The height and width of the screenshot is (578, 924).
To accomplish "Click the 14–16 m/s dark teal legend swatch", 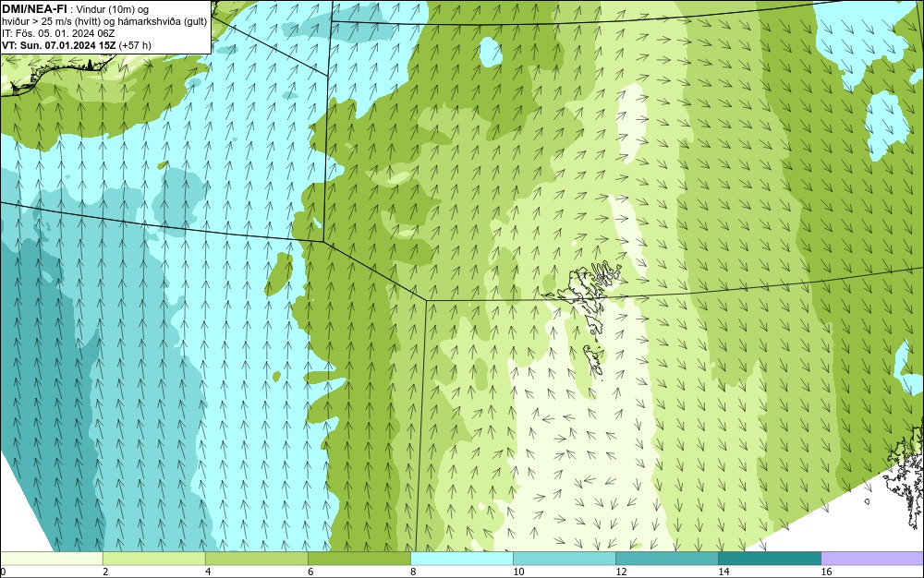I will click(769, 558).
